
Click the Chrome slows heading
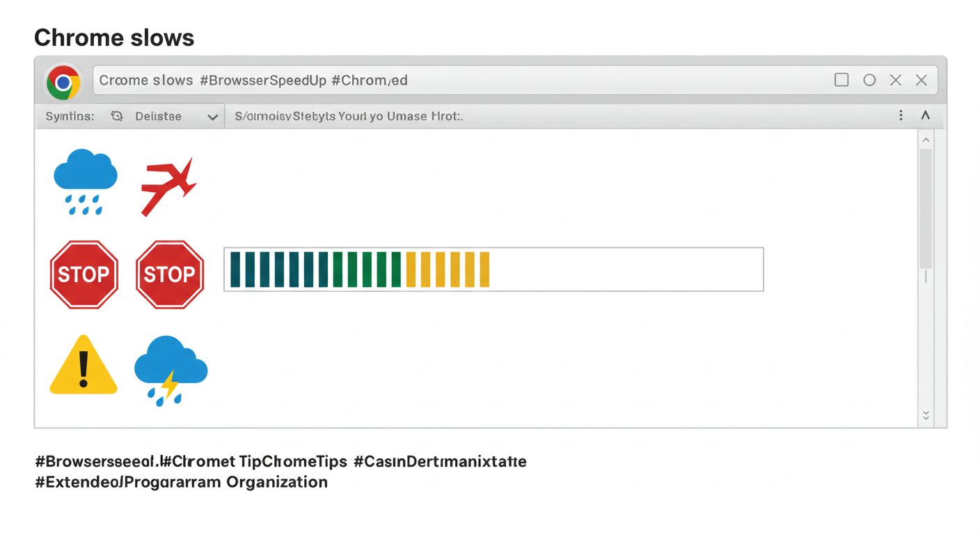[x=114, y=38]
